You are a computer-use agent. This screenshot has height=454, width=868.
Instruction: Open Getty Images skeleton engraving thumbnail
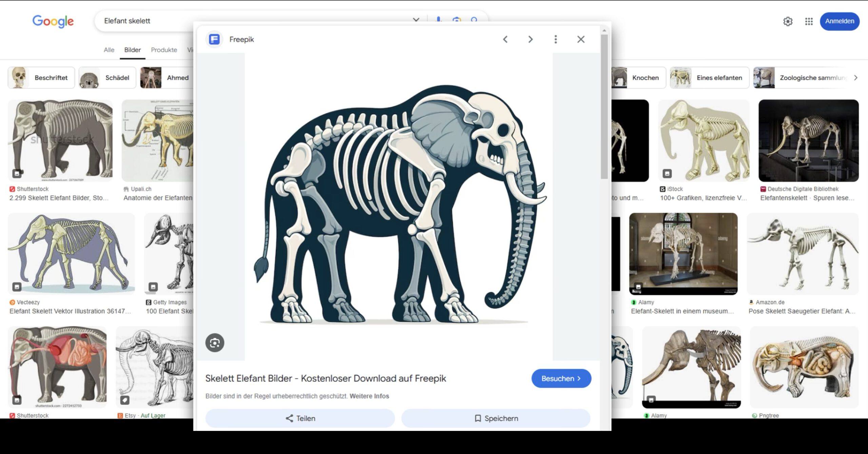(x=169, y=254)
